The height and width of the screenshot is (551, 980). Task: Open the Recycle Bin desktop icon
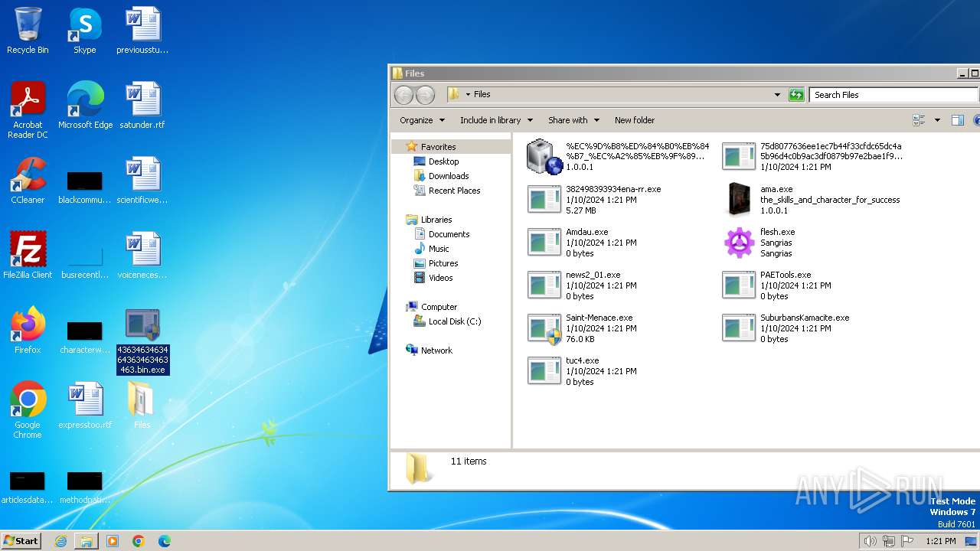(x=28, y=31)
